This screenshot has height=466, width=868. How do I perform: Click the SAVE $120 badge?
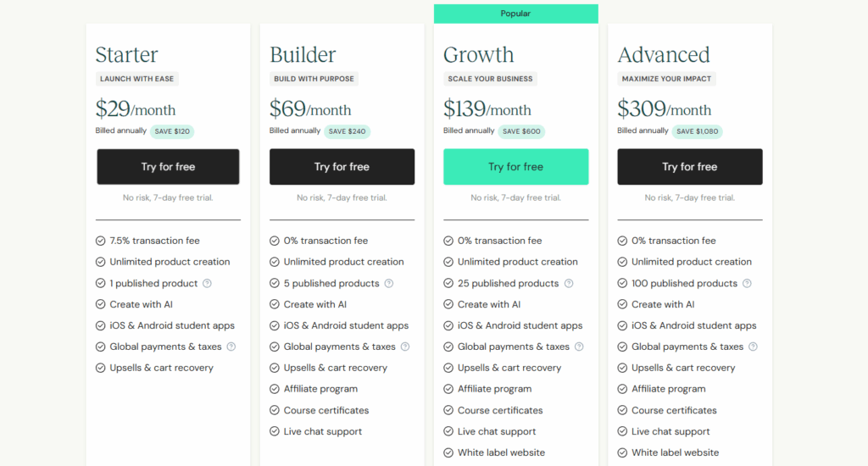172,131
